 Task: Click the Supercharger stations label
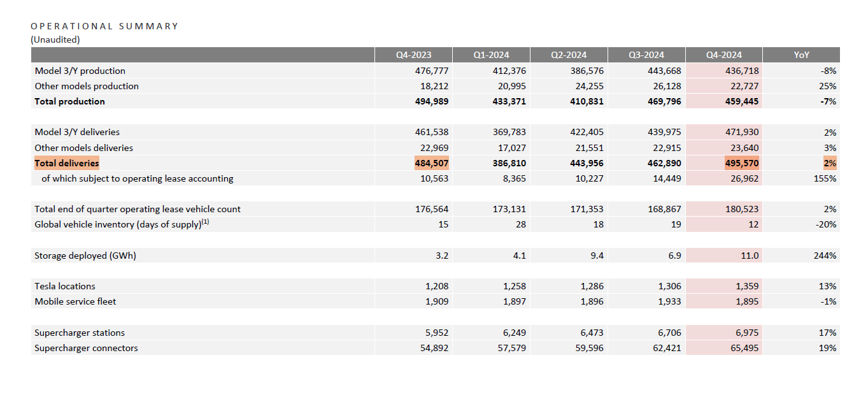[80, 333]
